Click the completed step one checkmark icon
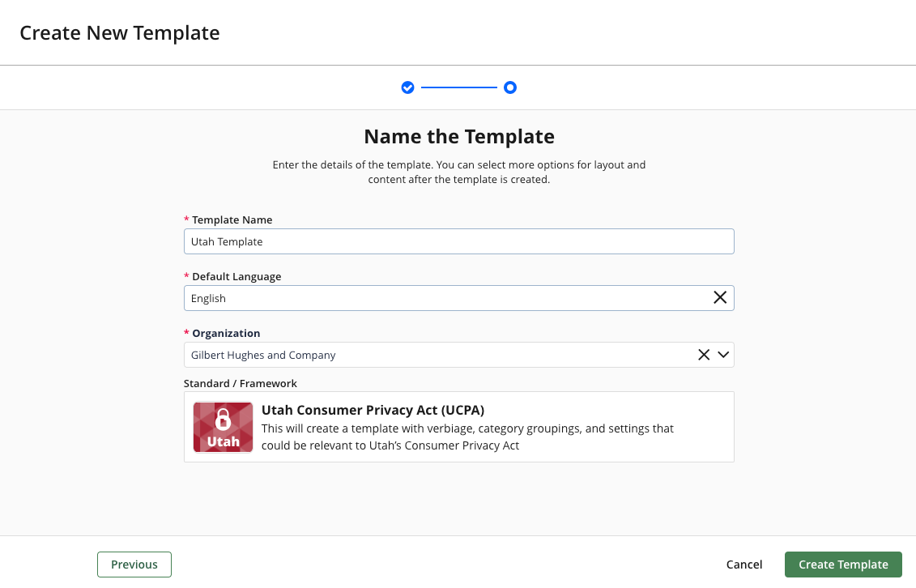The image size is (916, 588). pyautogui.click(x=408, y=87)
